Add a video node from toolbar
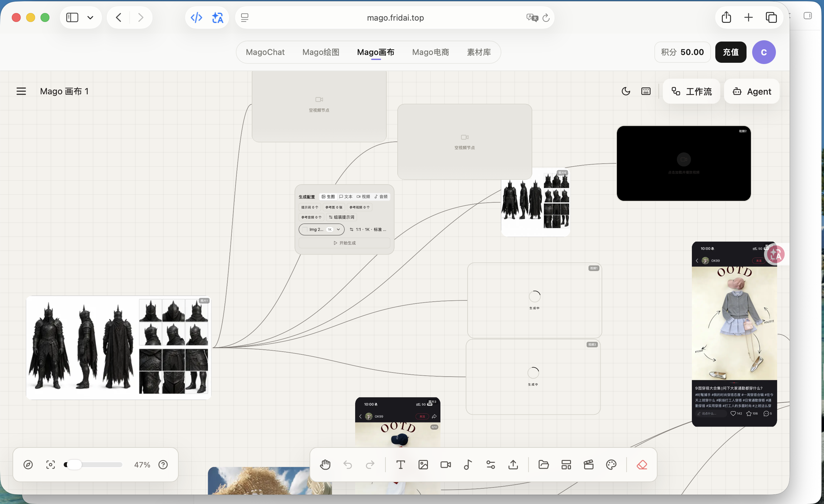This screenshot has height=504, width=824. tap(445, 465)
